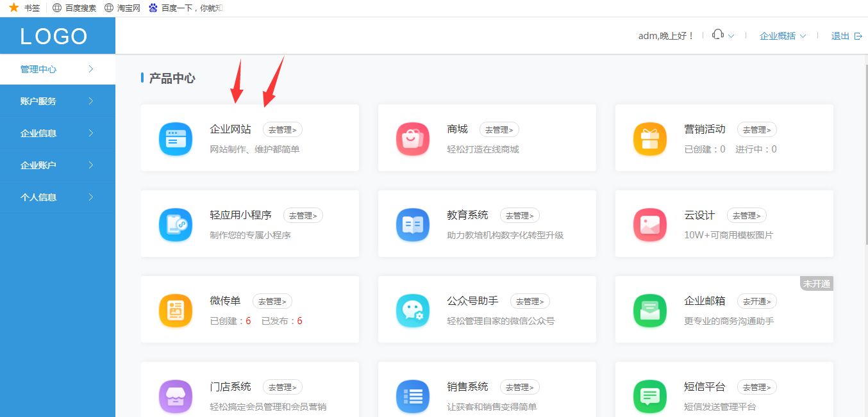Click the 短信平台 message icon
868x417 pixels.
(650, 397)
